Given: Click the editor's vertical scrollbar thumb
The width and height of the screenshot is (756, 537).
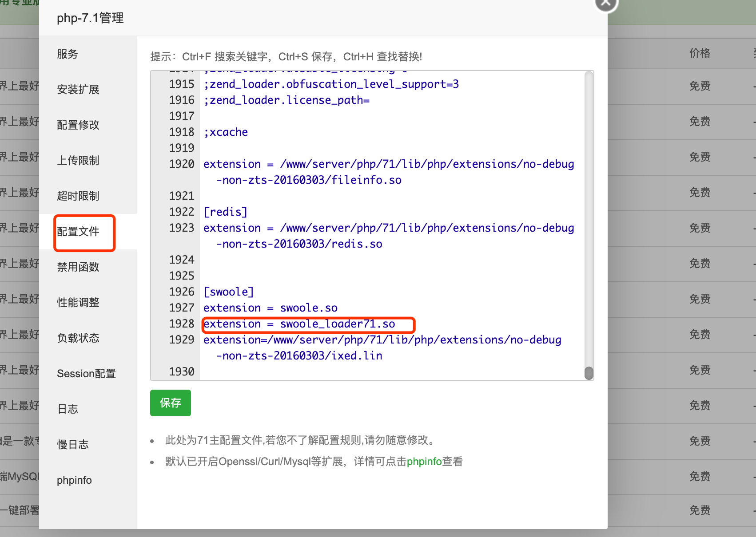Looking at the screenshot, I should pyautogui.click(x=589, y=373).
